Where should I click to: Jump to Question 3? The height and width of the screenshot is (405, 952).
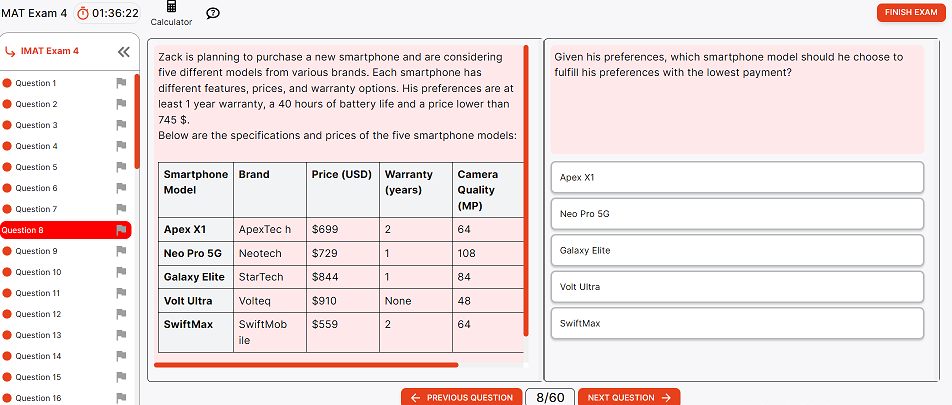(x=36, y=125)
